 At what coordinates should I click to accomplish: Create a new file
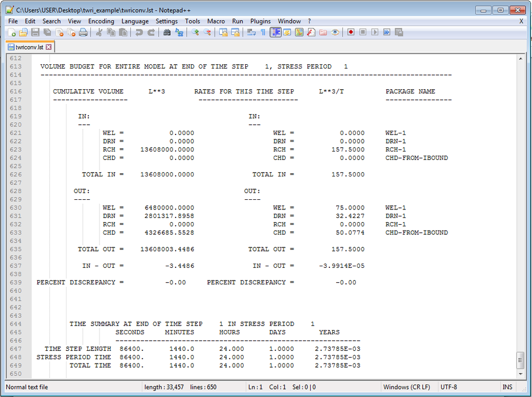point(12,32)
